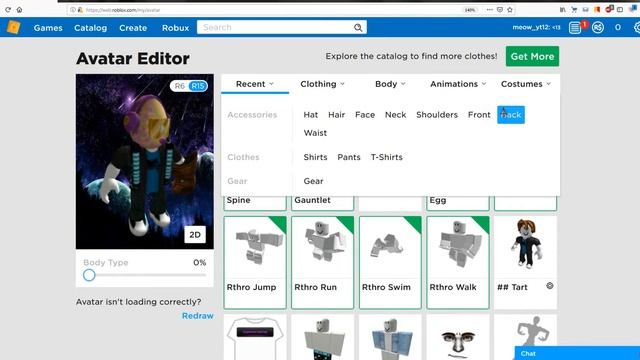
Task: Choose Gear item in dropdown menu
Action: pos(313,181)
